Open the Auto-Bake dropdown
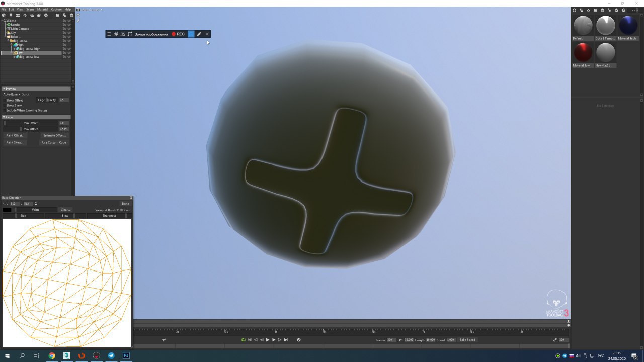Viewport: 644px width, 362px height. pos(12,94)
